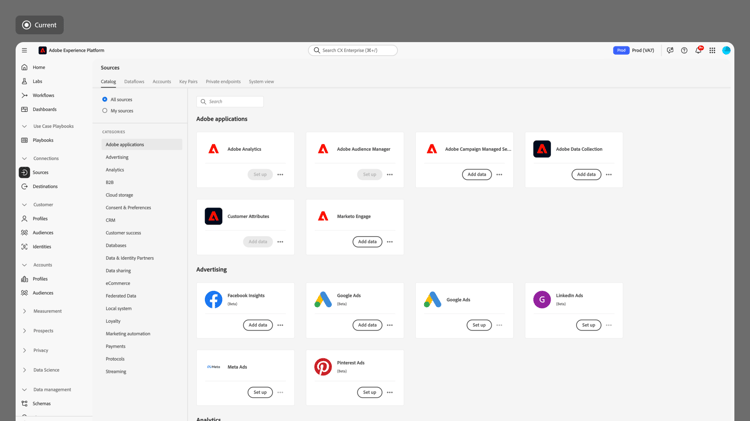Click Set up on Meta Ads
The height and width of the screenshot is (421, 750).
[260, 392]
